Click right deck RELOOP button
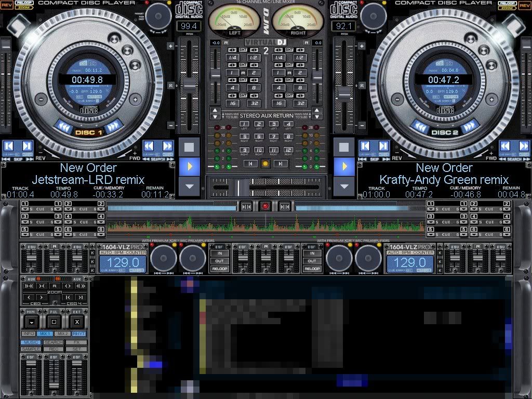The width and height of the screenshot is (532, 399). tap(312, 269)
